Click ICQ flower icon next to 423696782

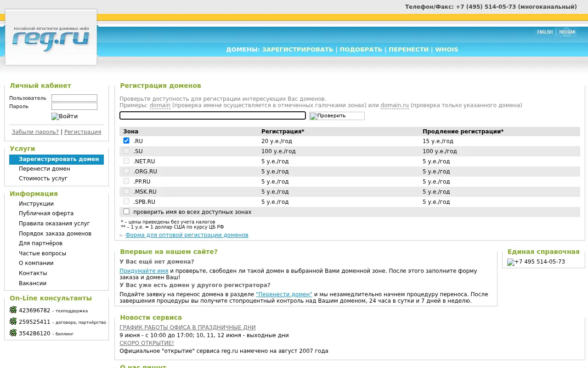(13, 310)
